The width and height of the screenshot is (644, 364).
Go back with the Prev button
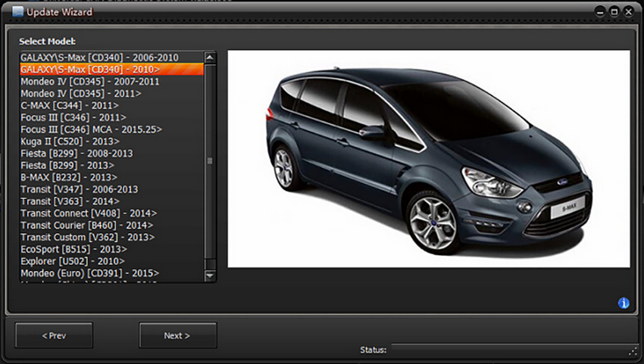tap(54, 336)
